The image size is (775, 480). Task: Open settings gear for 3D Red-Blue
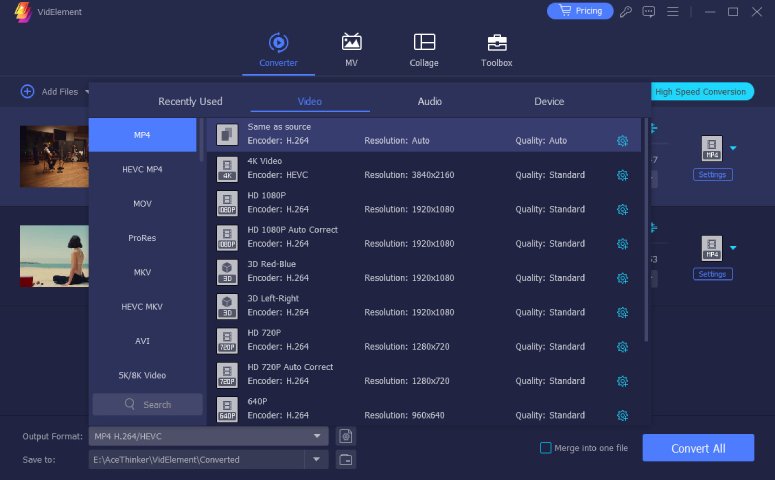[622, 278]
